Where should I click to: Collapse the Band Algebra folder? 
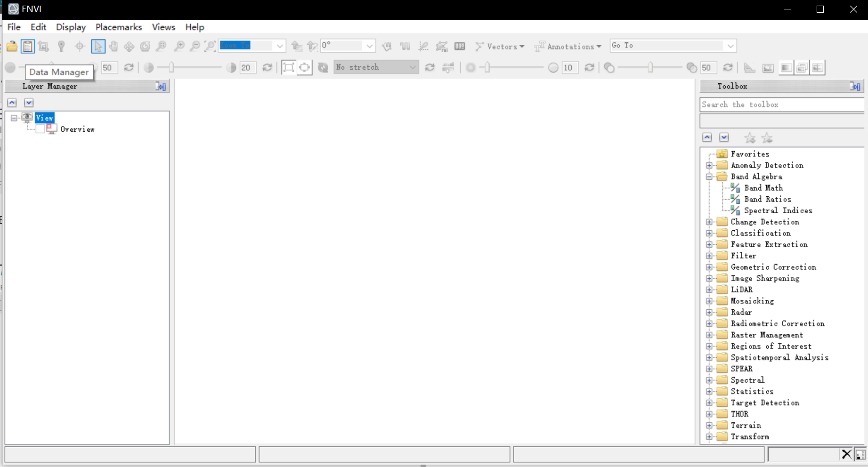(709, 177)
